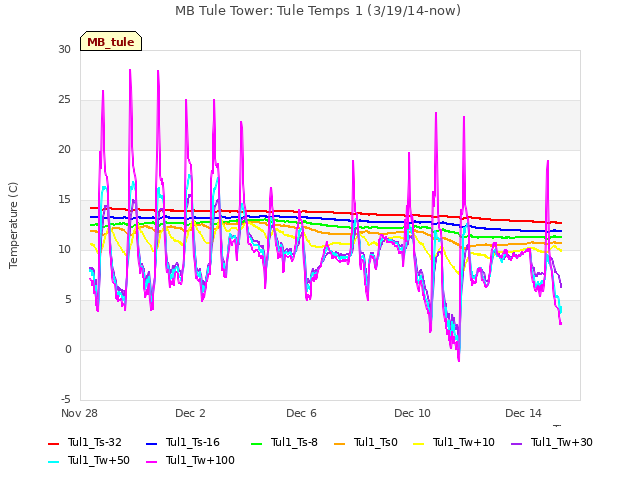Click the 5 y-axis tick label

pos(68,300)
